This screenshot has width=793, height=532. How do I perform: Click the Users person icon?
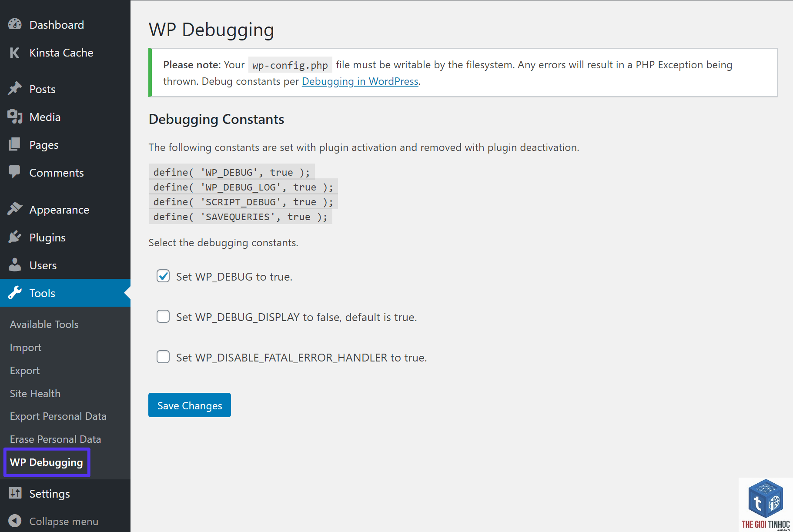pyautogui.click(x=15, y=265)
